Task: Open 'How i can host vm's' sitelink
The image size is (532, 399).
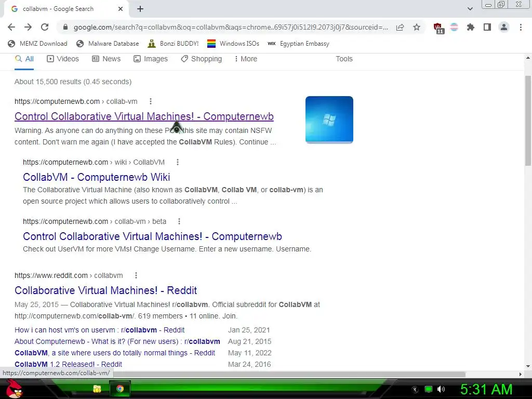Action: coord(99,330)
